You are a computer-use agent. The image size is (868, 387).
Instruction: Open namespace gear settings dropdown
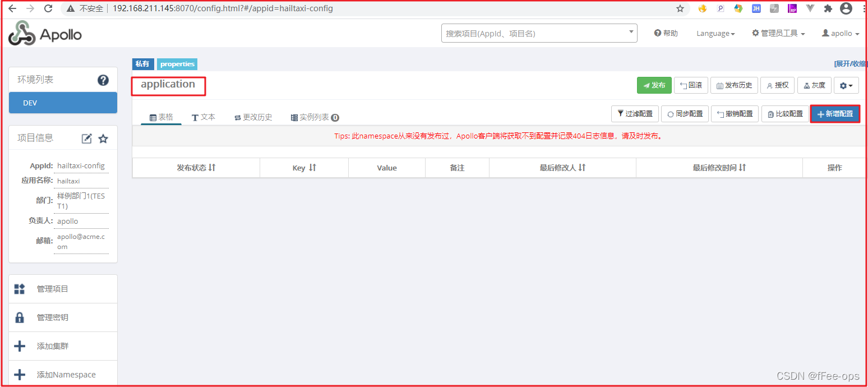click(x=846, y=85)
